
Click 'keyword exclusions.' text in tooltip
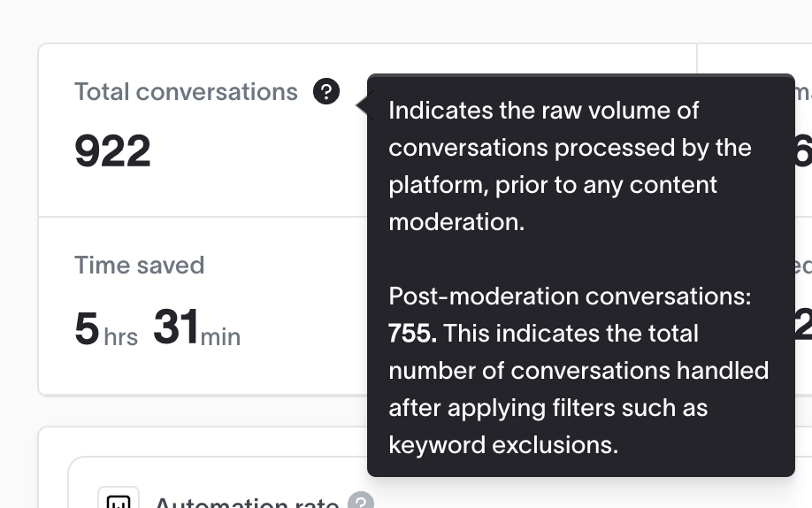click(x=503, y=445)
